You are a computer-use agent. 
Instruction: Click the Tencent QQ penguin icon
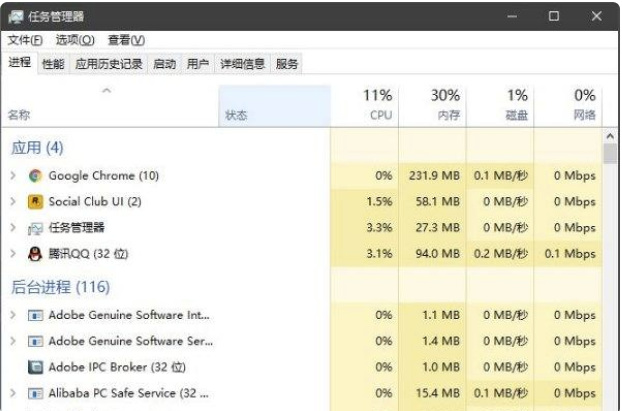pos(36,254)
